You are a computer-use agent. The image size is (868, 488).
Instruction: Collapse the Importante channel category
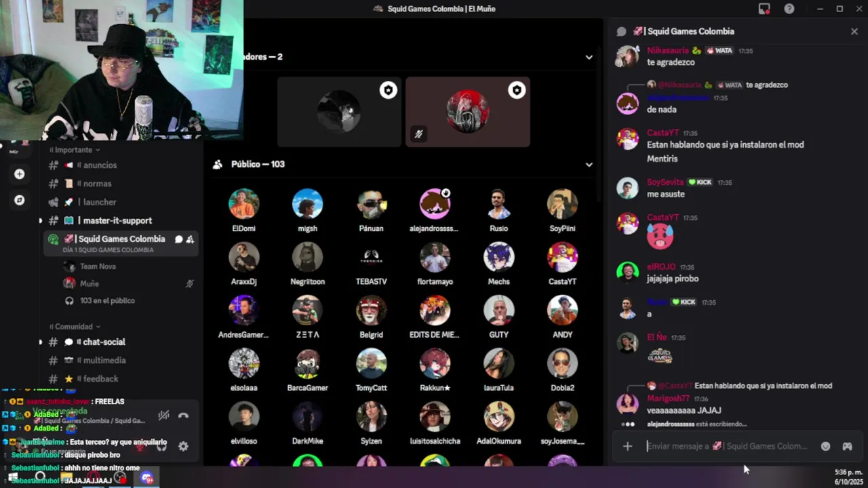(x=75, y=150)
